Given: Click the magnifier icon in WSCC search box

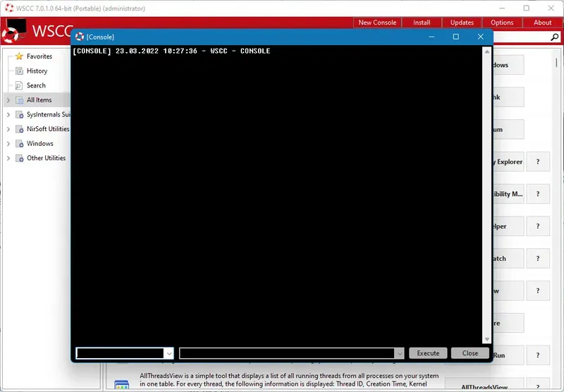Looking at the screenshot, I should point(555,37).
